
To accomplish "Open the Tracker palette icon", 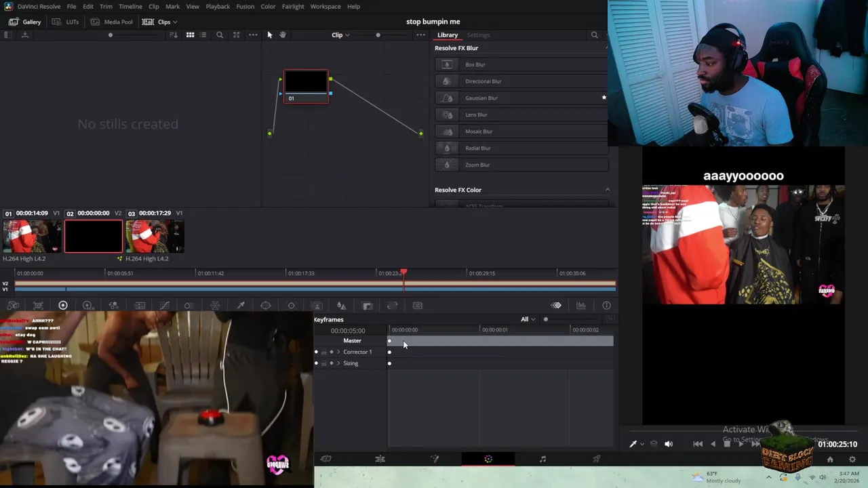I will click(x=291, y=306).
